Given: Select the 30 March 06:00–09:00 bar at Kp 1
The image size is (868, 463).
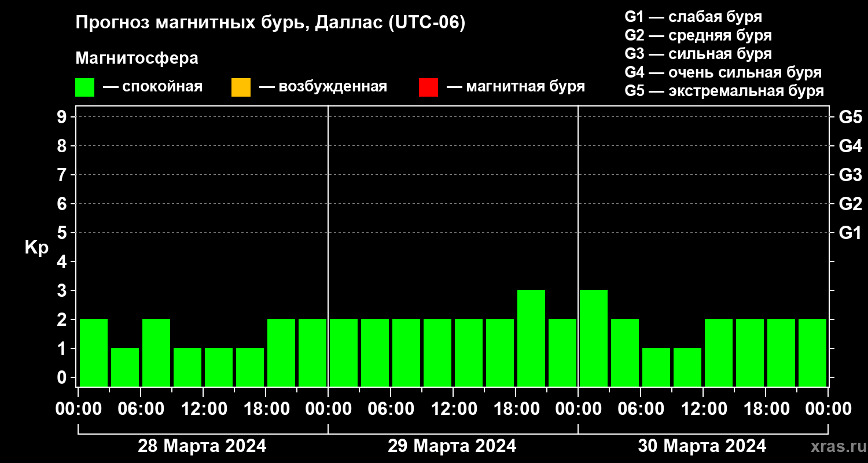Looking at the screenshot, I should [656, 367].
